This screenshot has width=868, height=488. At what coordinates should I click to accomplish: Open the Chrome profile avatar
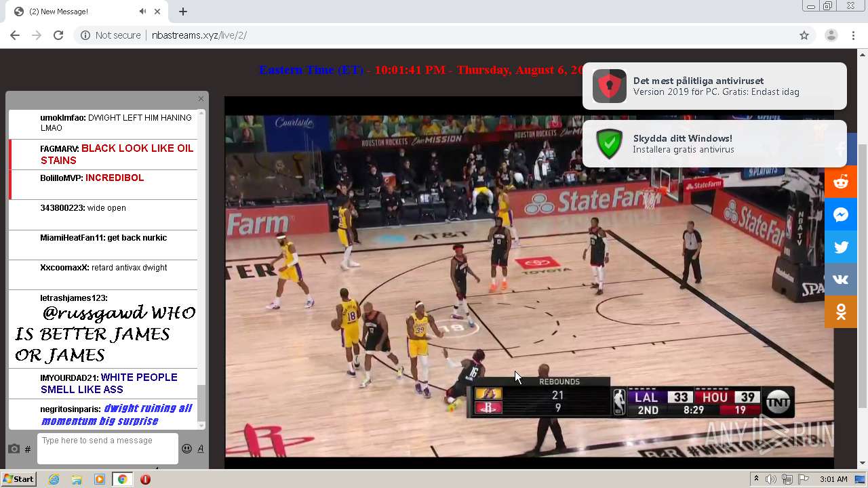[x=831, y=35]
